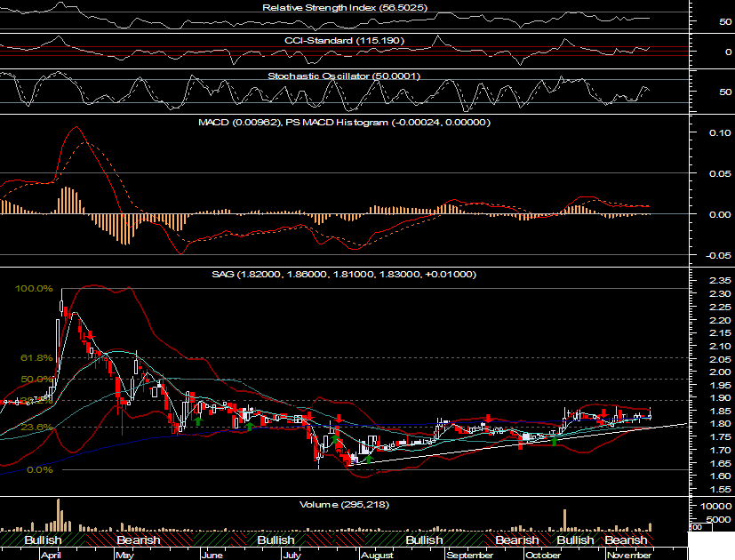The width and height of the screenshot is (735, 560).
Task: Click the 0.0% Fibonacci level label
Action: point(40,470)
